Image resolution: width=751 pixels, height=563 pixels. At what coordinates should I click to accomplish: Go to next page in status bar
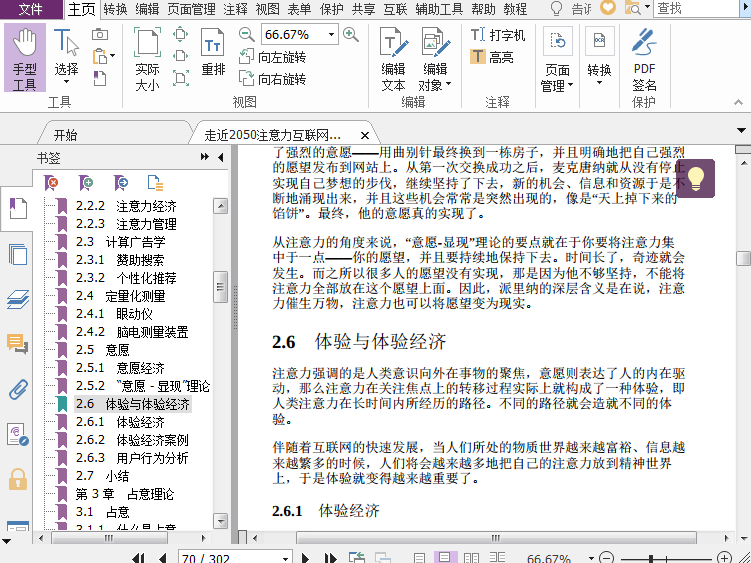coord(305,558)
